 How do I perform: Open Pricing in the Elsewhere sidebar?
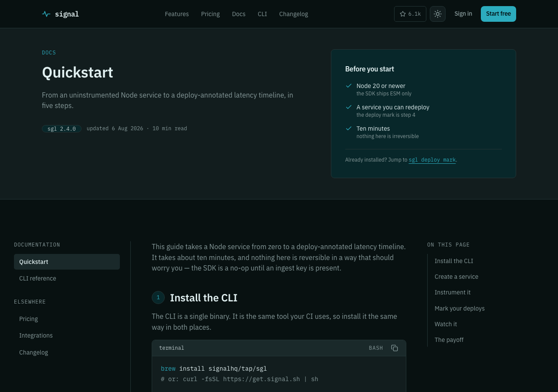click(67, 319)
